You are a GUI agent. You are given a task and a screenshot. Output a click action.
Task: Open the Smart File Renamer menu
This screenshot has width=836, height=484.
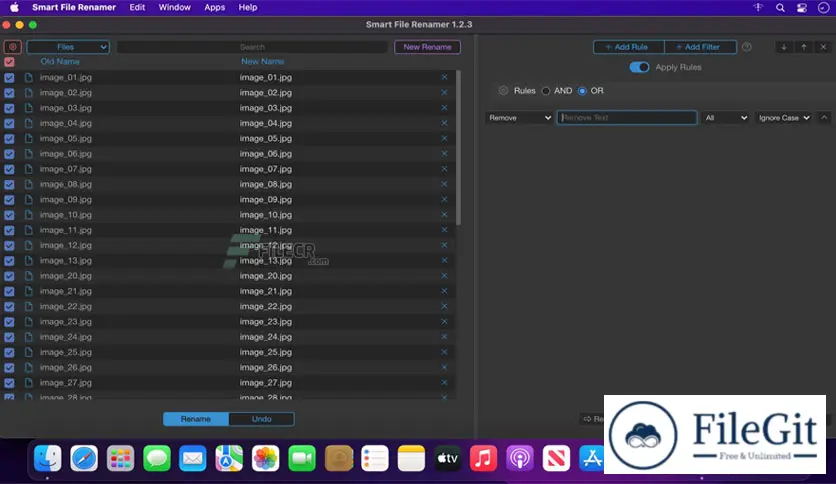pyautogui.click(x=74, y=7)
